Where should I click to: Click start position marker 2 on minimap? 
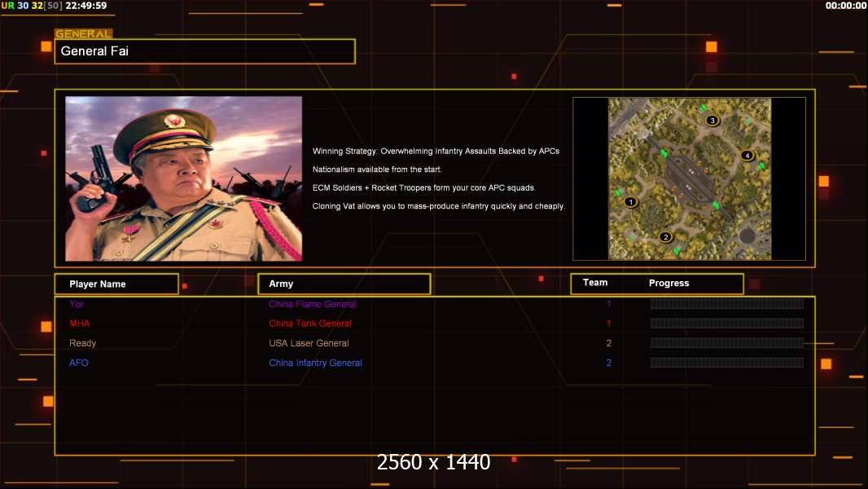[665, 237]
